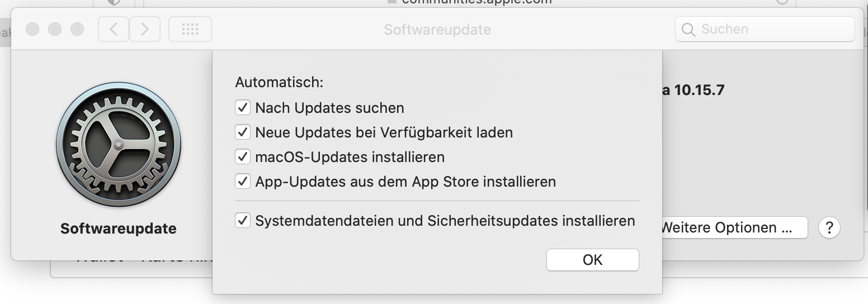Click the communities.apple.com address bar
Image resolution: width=868 pixels, height=304 pixels.
pos(475,2)
